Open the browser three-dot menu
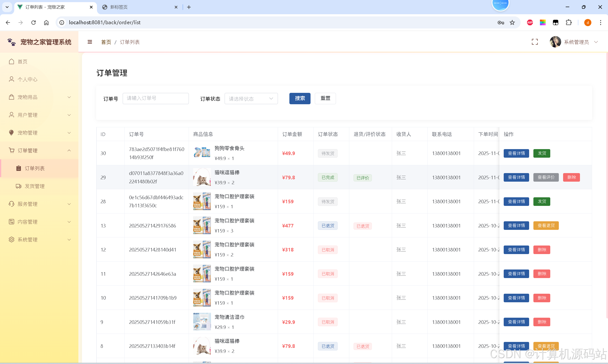608x364 pixels. pos(601,23)
